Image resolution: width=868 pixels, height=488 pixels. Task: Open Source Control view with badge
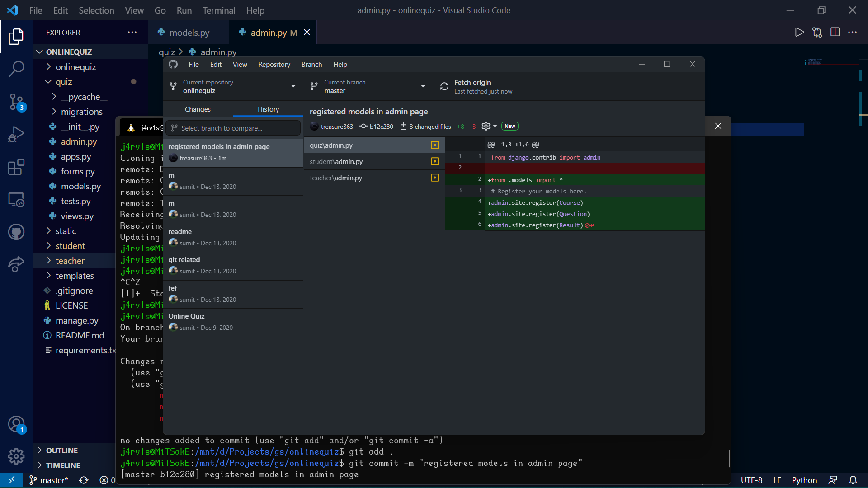(x=16, y=102)
